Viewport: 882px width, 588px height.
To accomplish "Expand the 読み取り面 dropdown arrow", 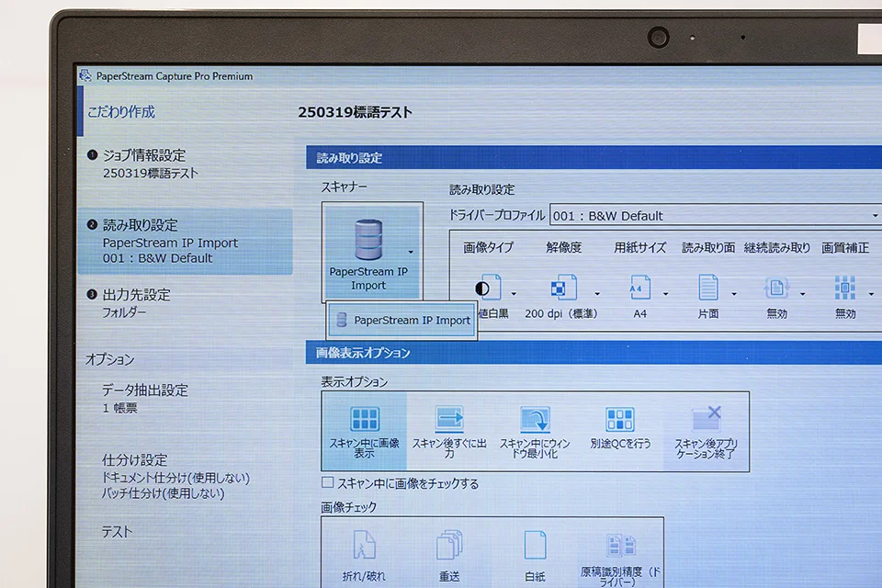I will coord(733,294).
